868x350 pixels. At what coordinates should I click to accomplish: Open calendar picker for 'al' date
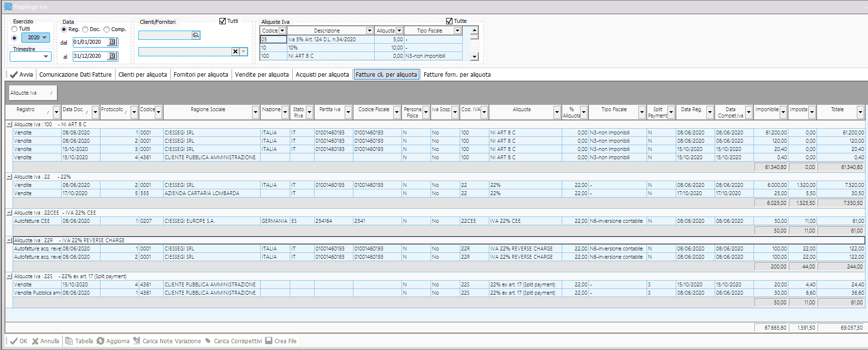point(112,56)
